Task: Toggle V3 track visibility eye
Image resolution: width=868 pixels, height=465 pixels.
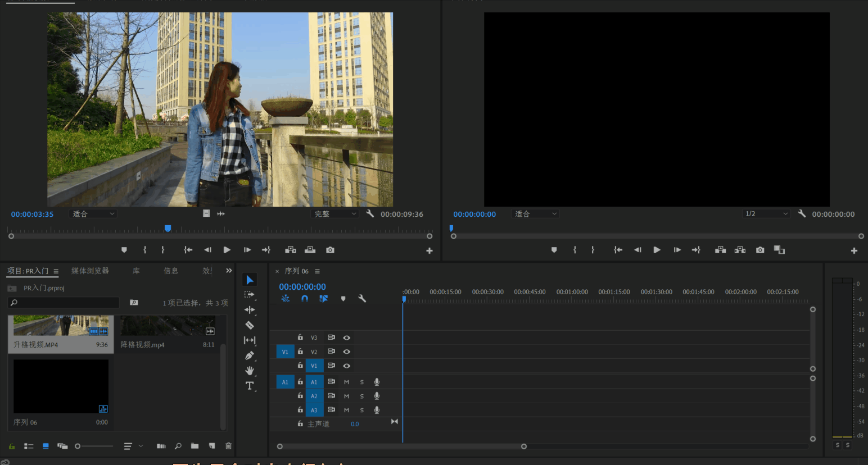Action: pos(347,338)
